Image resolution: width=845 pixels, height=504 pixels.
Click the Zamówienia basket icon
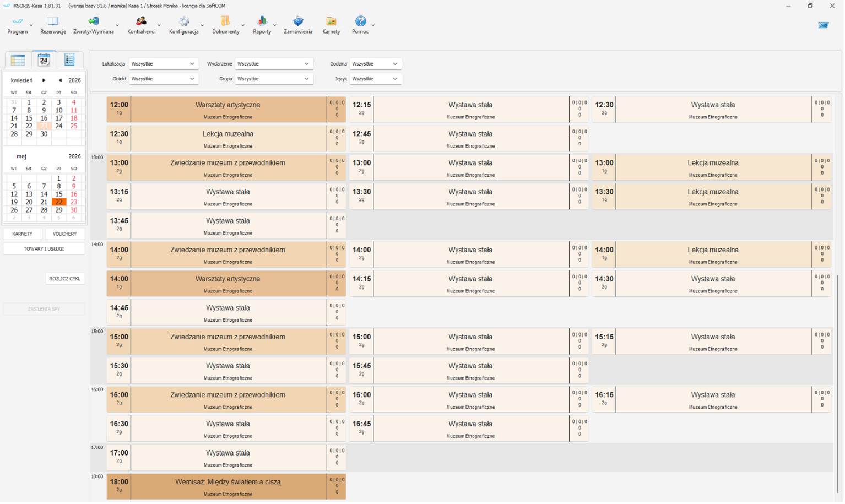tap(298, 21)
